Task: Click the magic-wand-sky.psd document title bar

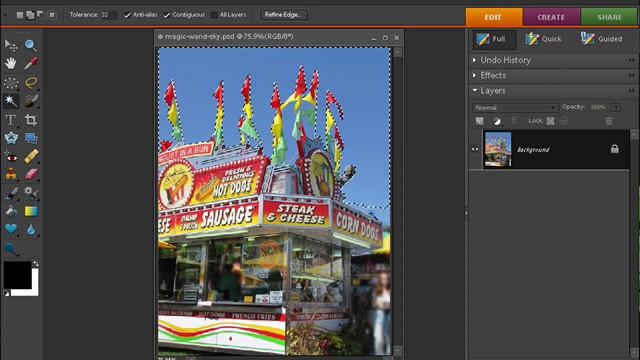Action: point(279,37)
